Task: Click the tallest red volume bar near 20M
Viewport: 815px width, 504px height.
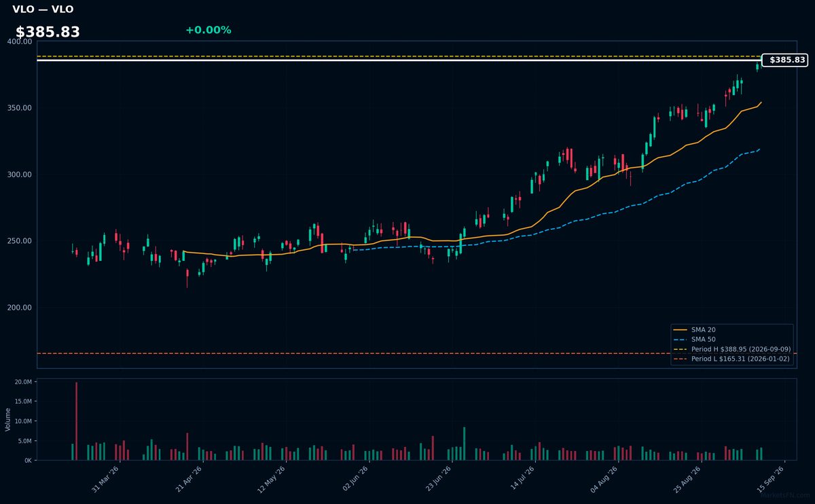Action: 76,421
